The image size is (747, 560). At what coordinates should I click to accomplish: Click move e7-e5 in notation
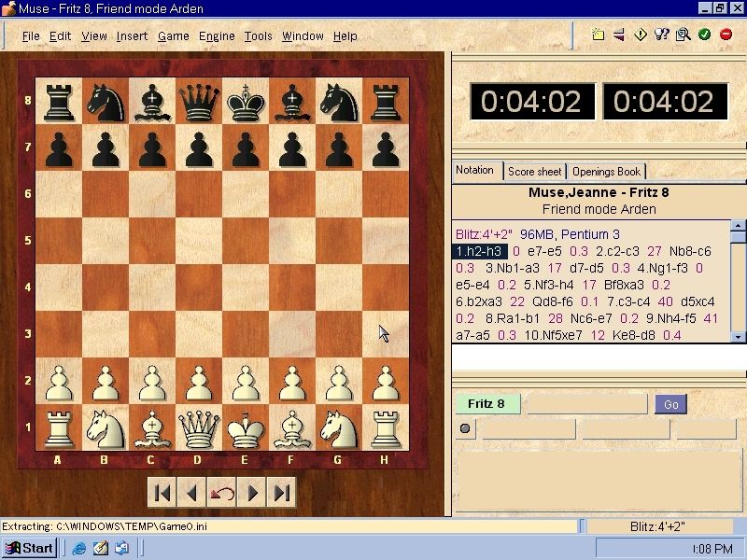544,251
